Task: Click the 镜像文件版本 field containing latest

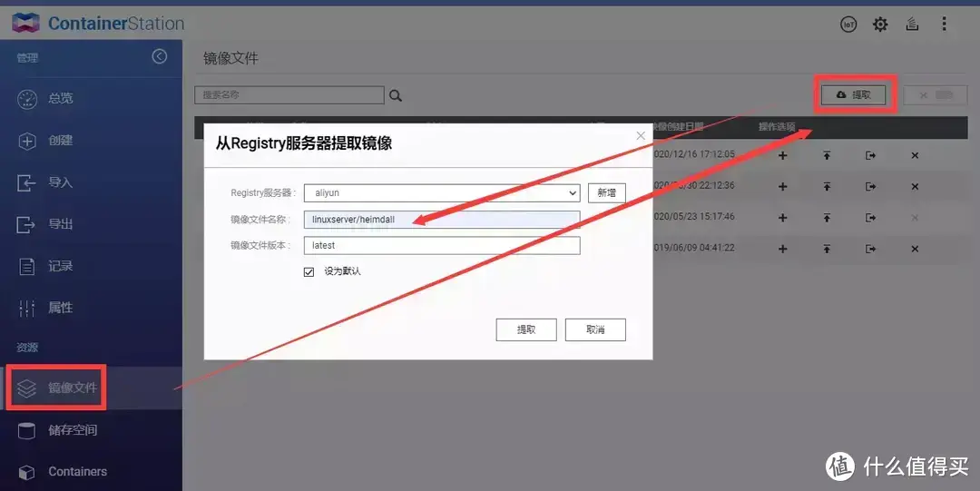Action: pos(442,245)
